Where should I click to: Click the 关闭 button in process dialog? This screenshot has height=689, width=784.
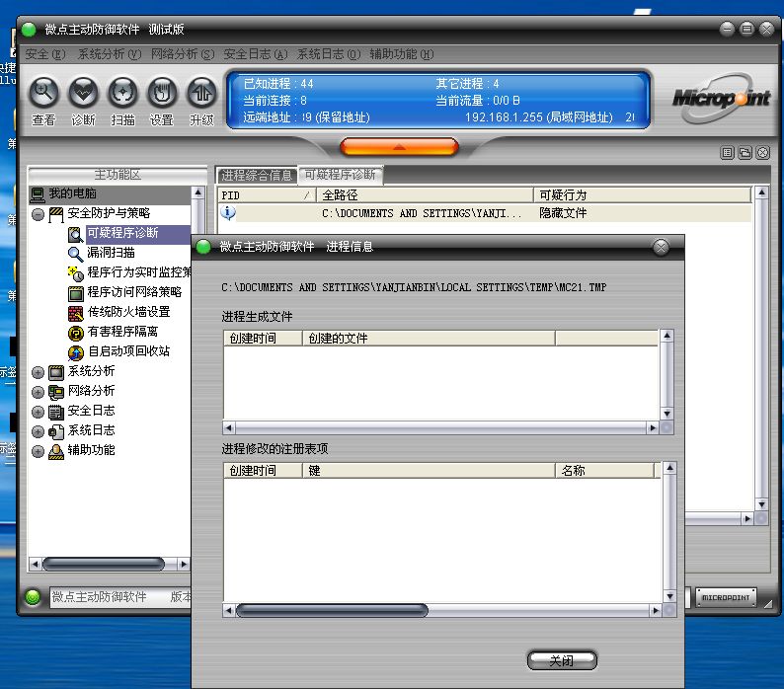pos(562,660)
